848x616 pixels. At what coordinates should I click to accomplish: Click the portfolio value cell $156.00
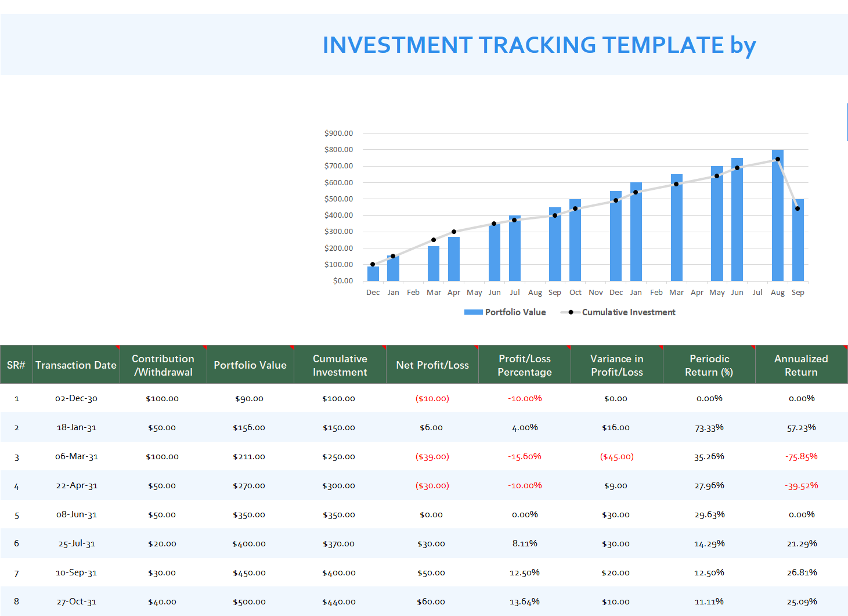click(249, 427)
